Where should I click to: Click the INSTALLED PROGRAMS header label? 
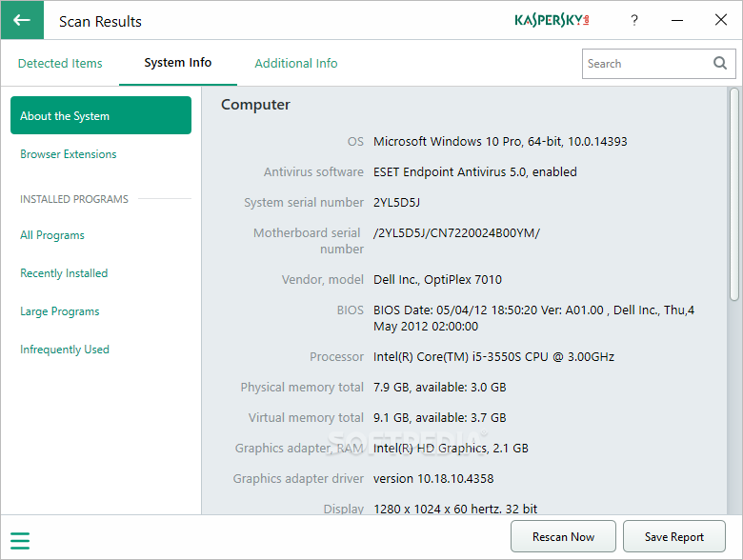[x=74, y=199]
